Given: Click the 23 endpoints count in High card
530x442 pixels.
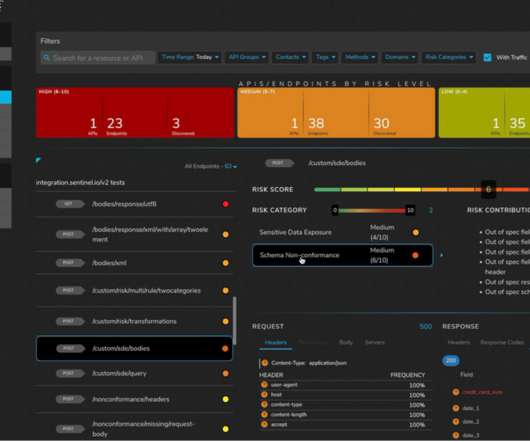Looking at the screenshot, I should click(115, 123).
